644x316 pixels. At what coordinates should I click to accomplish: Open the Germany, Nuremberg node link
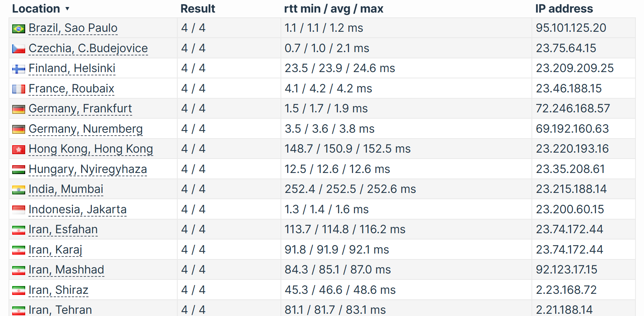click(85, 129)
